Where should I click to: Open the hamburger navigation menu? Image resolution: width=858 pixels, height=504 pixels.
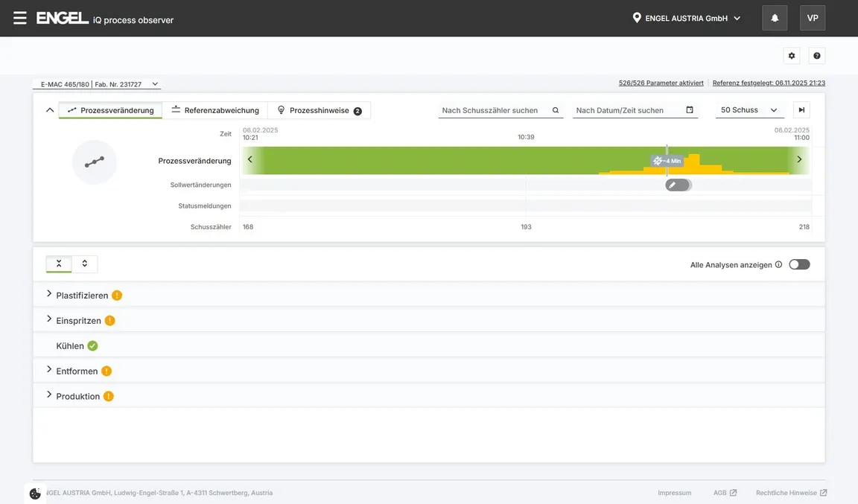coord(20,18)
